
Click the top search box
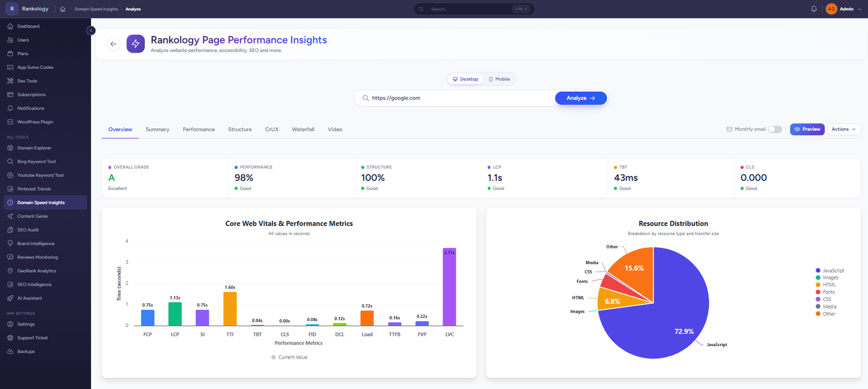point(474,9)
